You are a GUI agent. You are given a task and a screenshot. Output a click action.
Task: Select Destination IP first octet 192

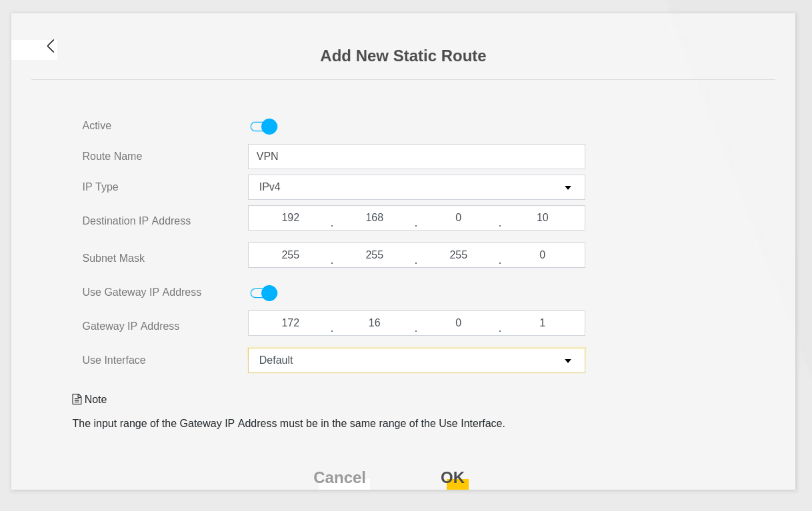click(290, 218)
